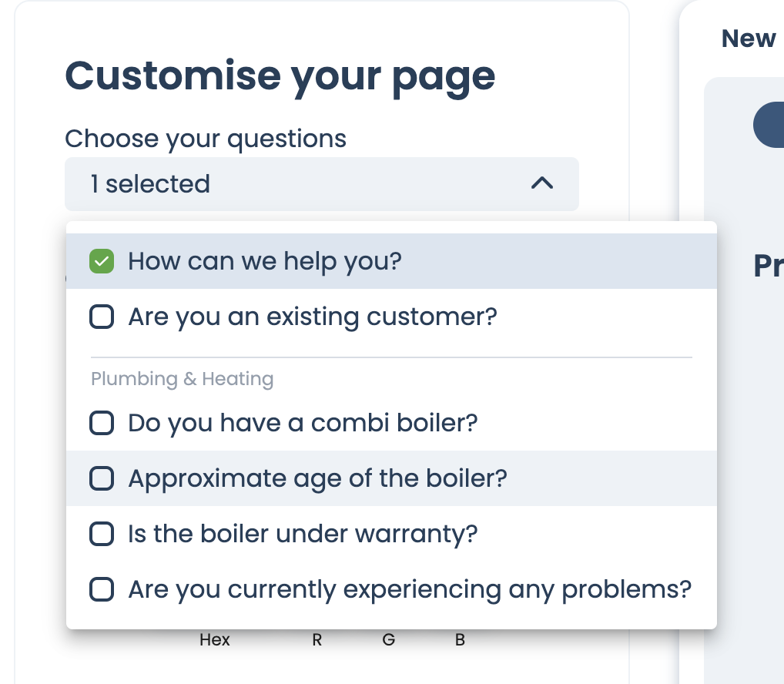
Task: Collapse the questions dropdown using the chevron arrow
Action: (x=542, y=183)
